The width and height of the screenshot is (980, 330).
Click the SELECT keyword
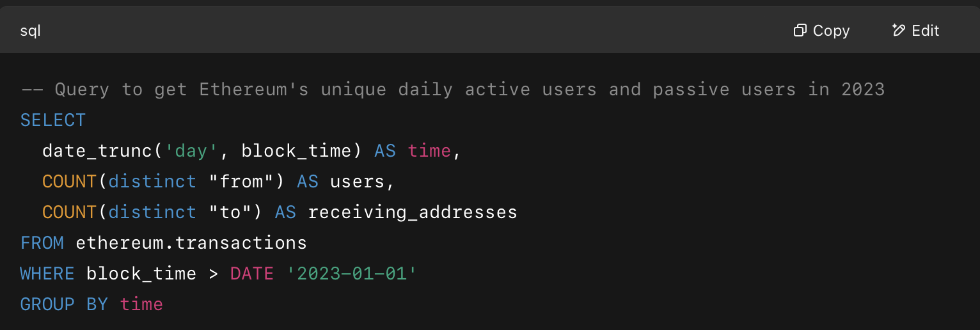tap(53, 120)
